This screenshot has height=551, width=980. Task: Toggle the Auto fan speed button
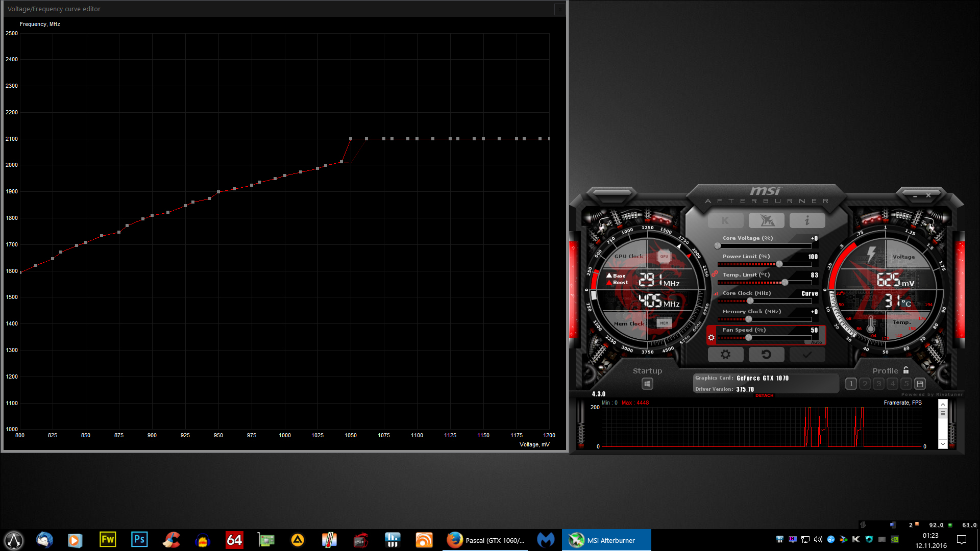pyautogui.click(x=816, y=342)
